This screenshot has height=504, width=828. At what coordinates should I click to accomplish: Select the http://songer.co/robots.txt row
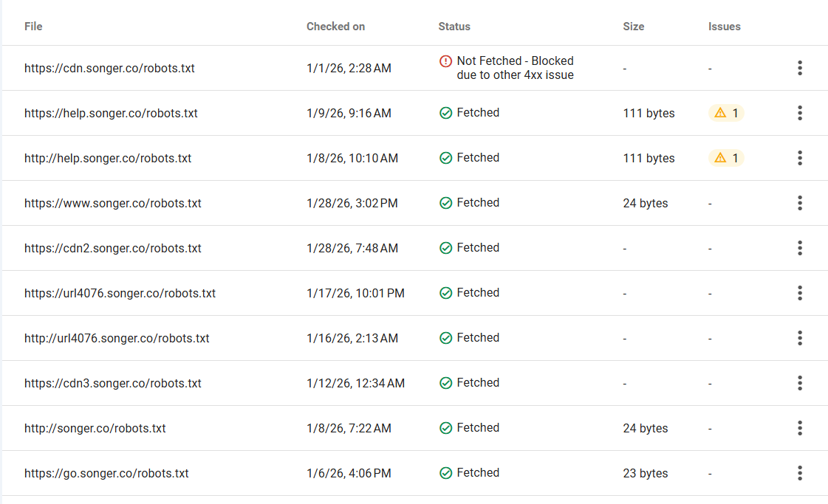(95, 428)
